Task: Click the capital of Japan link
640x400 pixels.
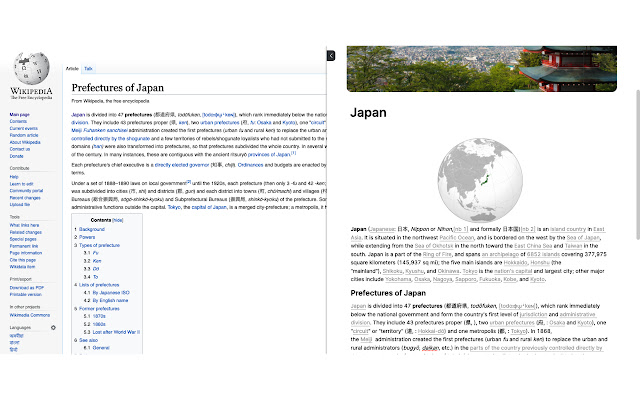Action: (x=209, y=207)
